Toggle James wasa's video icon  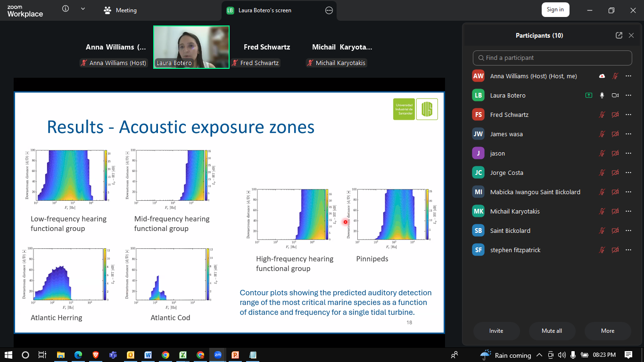[x=615, y=134]
